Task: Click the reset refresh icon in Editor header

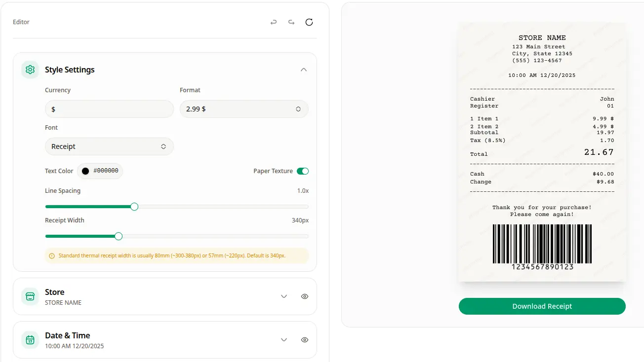Action: click(309, 22)
